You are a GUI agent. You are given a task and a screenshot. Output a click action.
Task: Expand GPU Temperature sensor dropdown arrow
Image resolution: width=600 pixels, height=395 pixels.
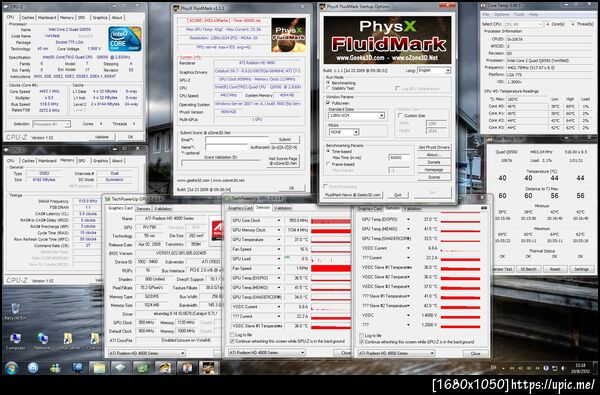(x=279, y=240)
